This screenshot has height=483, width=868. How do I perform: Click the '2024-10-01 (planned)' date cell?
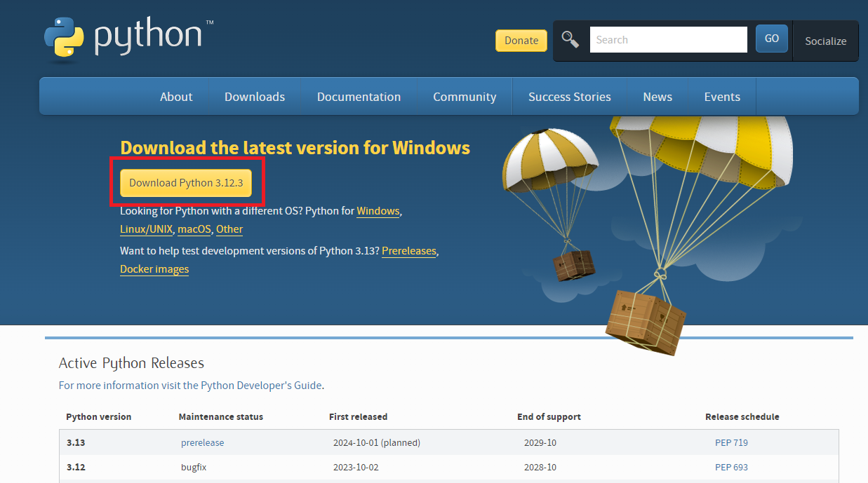pos(377,443)
